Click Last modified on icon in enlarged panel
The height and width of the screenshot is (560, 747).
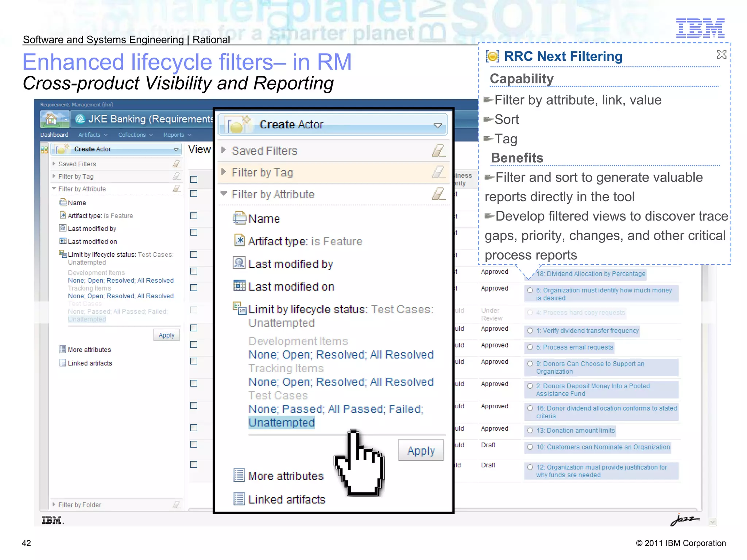point(239,285)
